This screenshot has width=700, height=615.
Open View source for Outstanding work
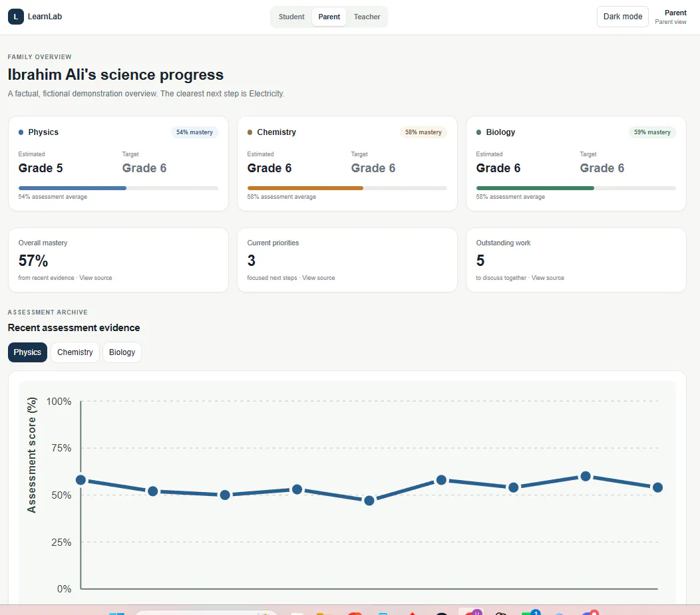(548, 278)
